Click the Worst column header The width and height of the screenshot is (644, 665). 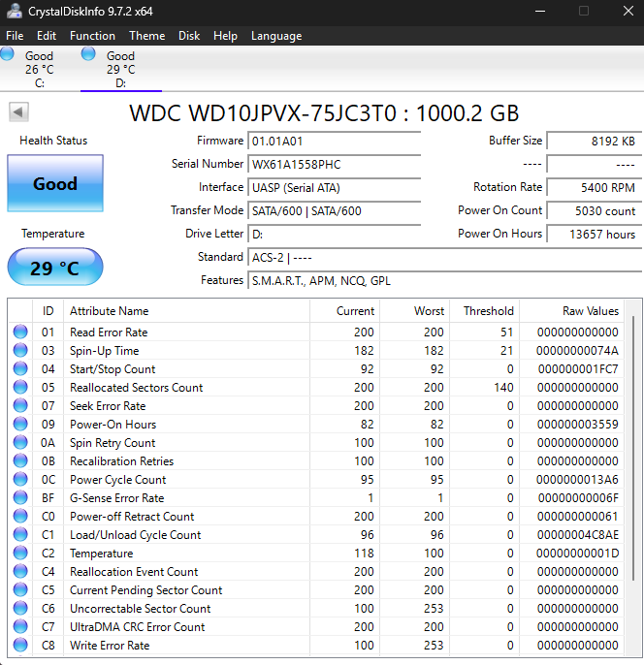click(415, 311)
